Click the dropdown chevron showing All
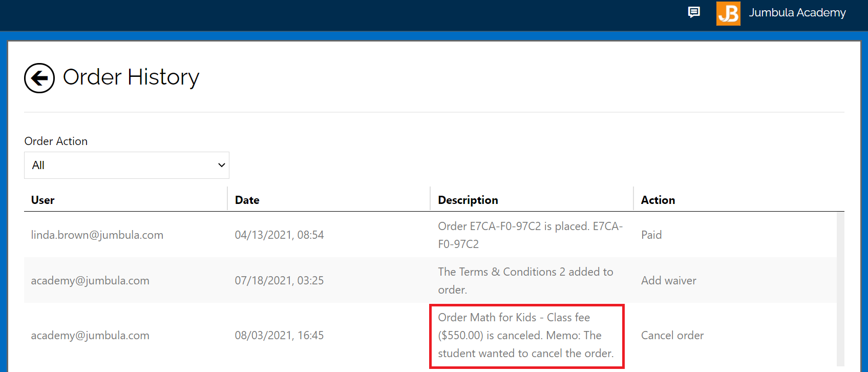Image resolution: width=868 pixels, height=372 pixels. (221, 165)
